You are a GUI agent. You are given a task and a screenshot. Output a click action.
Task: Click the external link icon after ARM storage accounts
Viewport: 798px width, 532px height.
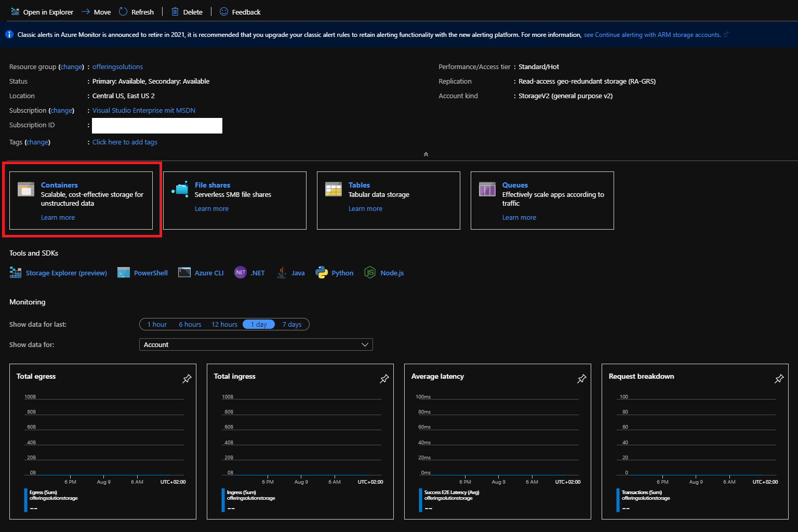(726, 35)
